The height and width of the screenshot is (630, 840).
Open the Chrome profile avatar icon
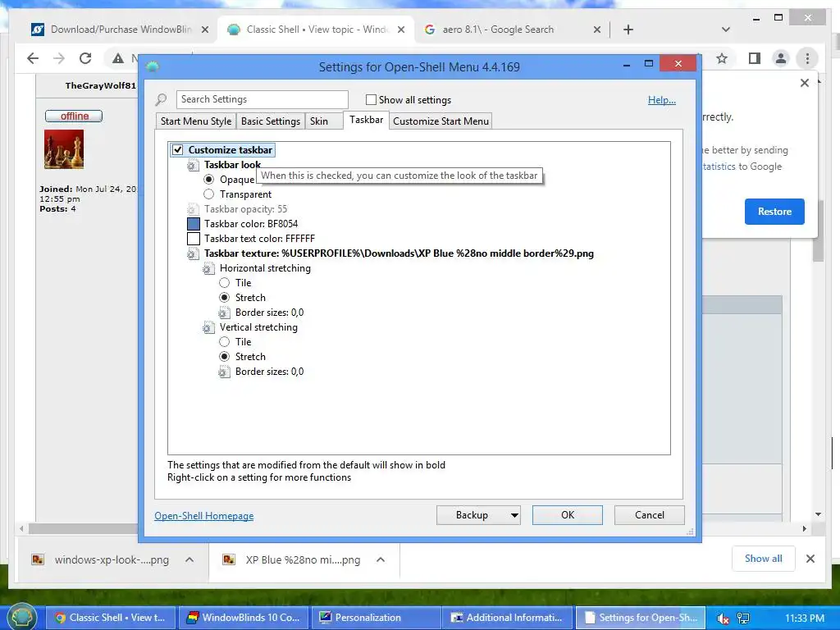[781, 58]
